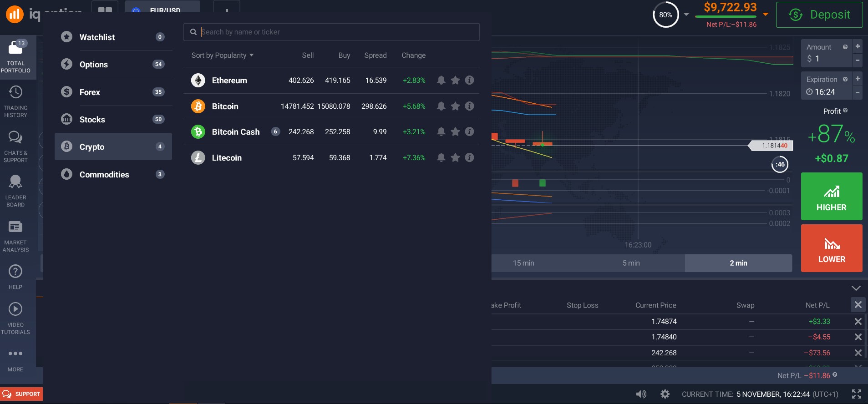The height and width of the screenshot is (404, 868).
Task: Select the Commodities category
Action: [x=113, y=174]
